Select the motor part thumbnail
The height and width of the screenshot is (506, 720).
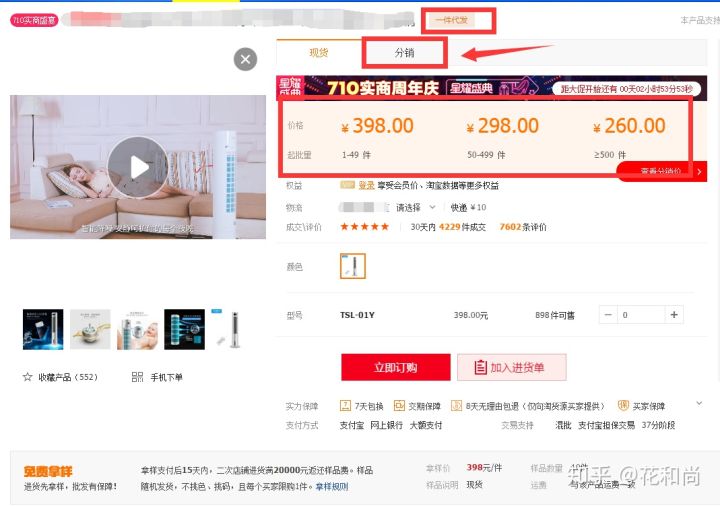pyautogui.click(x=90, y=330)
